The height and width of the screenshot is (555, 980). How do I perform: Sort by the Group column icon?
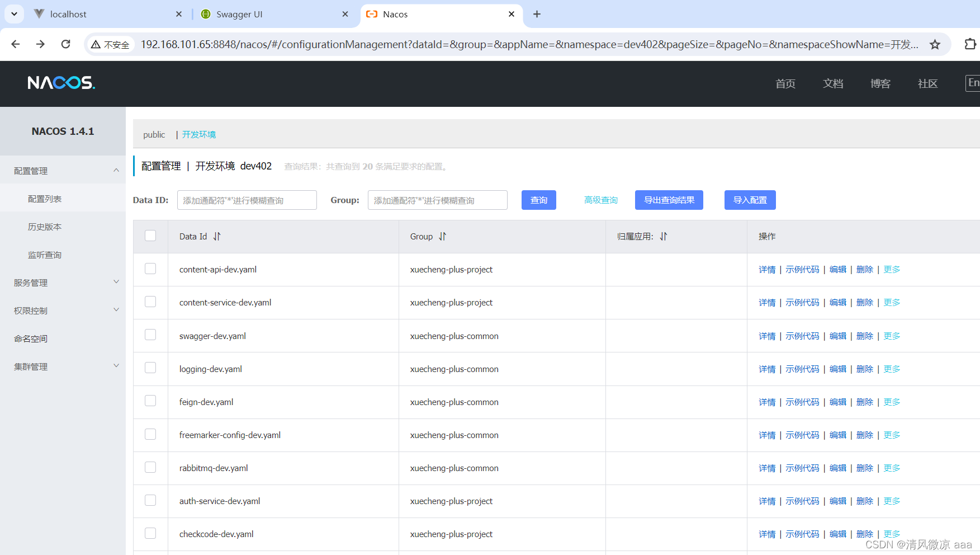coord(443,237)
